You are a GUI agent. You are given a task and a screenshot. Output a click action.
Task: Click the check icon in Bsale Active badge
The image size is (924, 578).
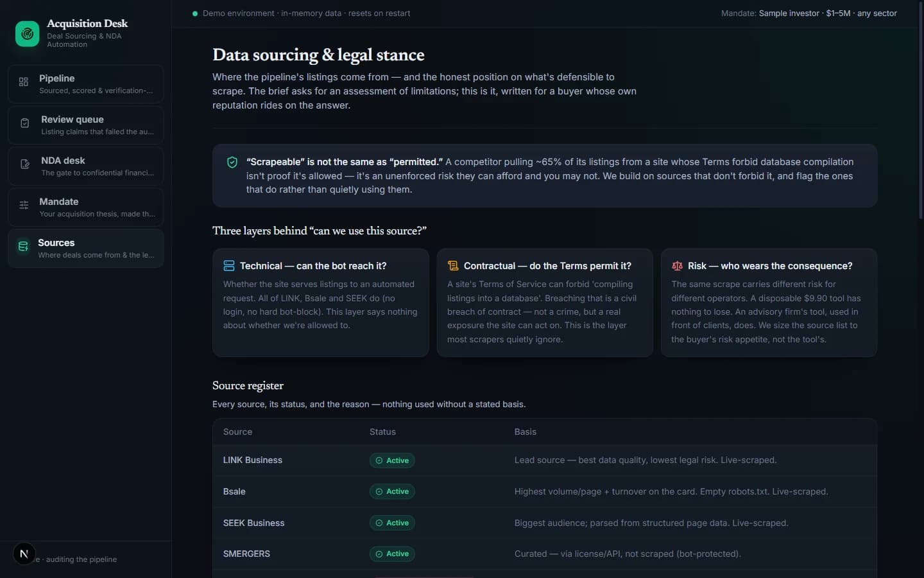point(379,492)
